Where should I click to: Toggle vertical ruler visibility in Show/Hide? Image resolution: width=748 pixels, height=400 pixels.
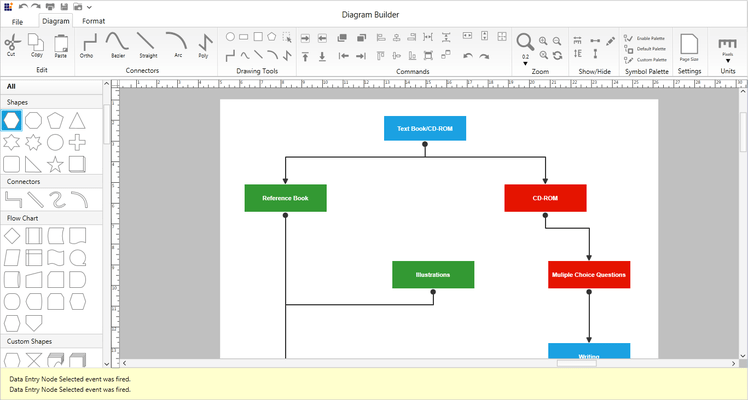[x=578, y=53]
